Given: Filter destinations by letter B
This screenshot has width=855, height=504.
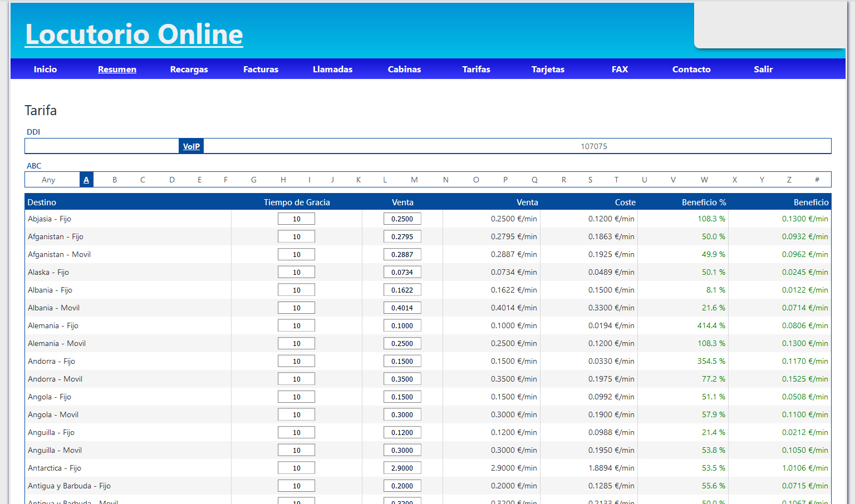Looking at the screenshot, I should [115, 180].
